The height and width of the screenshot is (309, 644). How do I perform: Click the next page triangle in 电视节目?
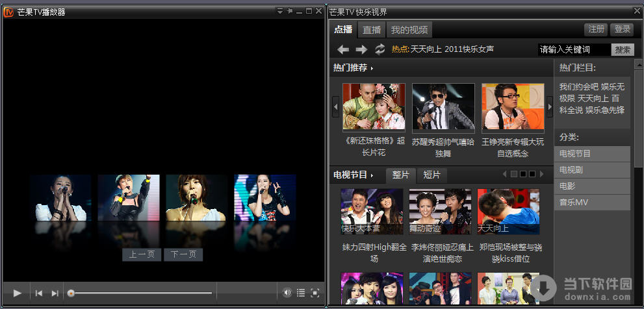(x=541, y=175)
